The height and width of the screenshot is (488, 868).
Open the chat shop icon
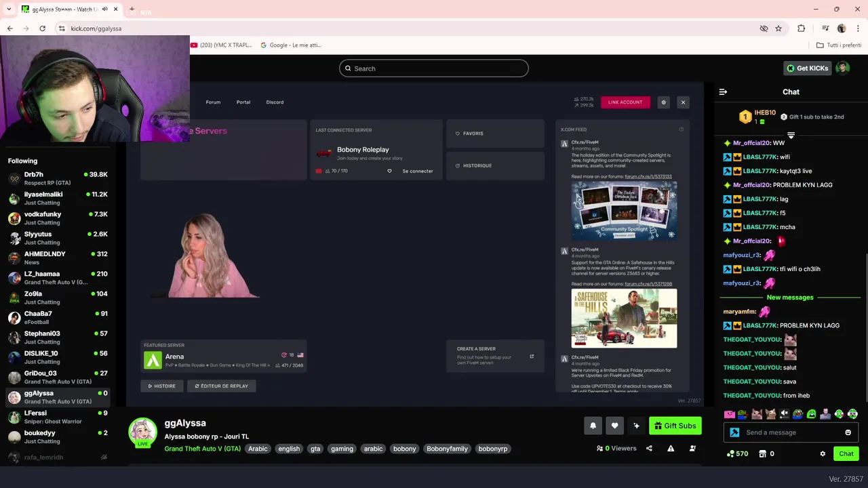tap(762, 453)
